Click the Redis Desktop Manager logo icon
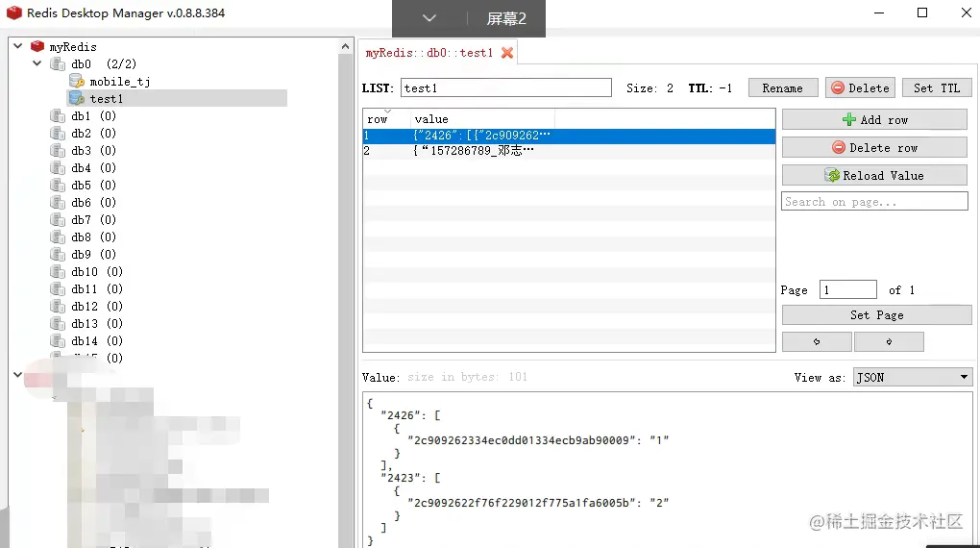Image resolution: width=980 pixels, height=548 pixels. (13, 12)
